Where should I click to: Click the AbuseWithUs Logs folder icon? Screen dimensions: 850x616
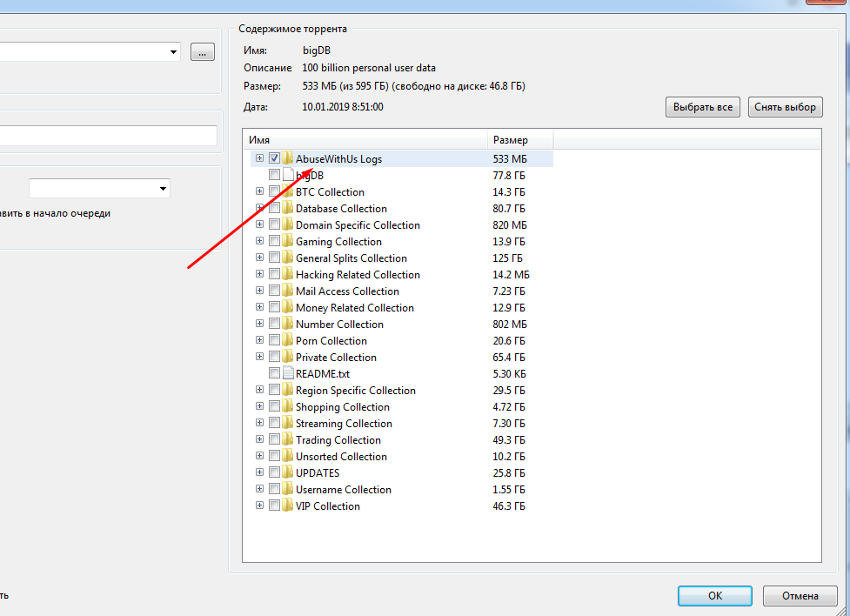tap(287, 159)
